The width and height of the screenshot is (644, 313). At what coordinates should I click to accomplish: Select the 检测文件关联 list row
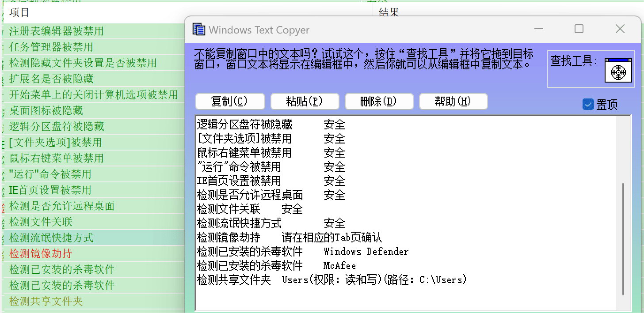click(x=41, y=222)
